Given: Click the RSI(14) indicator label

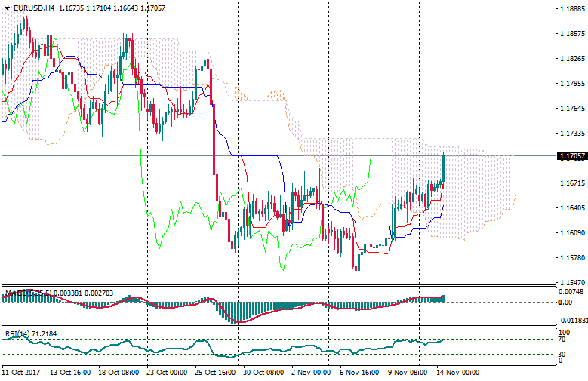Looking at the screenshot, I should click(x=18, y=333).
